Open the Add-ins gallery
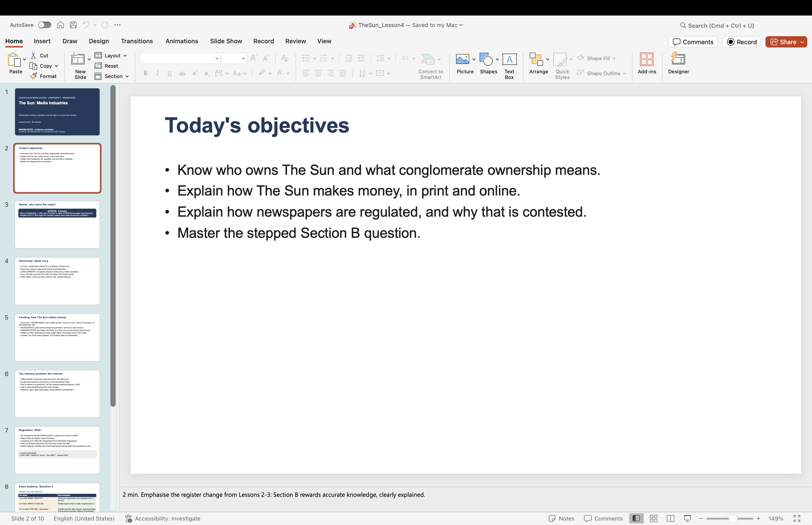This screenshot has width=812, height=525. [x=647, y=63]
